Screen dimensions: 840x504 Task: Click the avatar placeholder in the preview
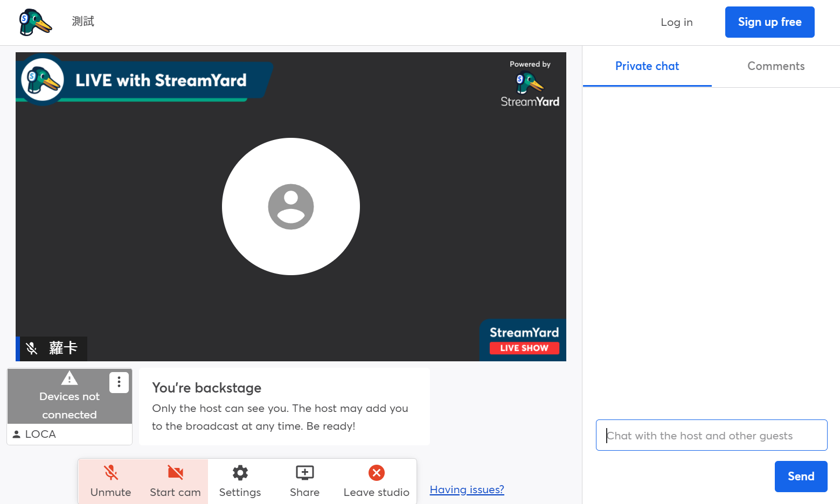291,207
